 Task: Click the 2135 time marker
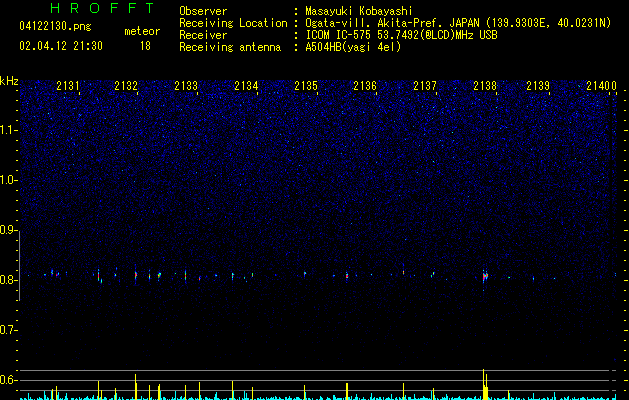(x=306, y=86)
